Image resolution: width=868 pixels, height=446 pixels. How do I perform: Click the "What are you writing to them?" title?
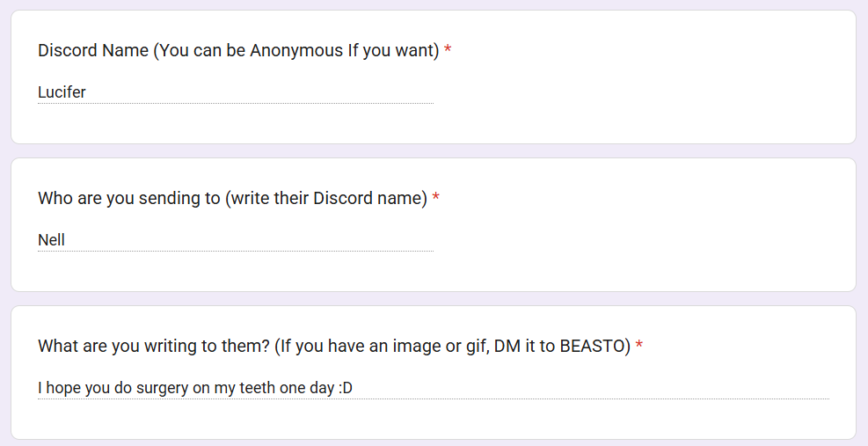[153, 346]
